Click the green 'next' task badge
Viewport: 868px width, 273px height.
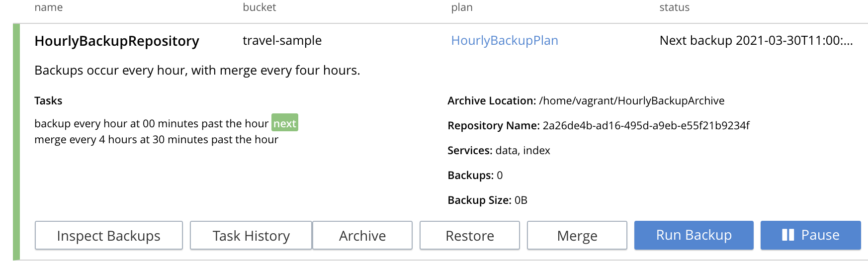285,123
